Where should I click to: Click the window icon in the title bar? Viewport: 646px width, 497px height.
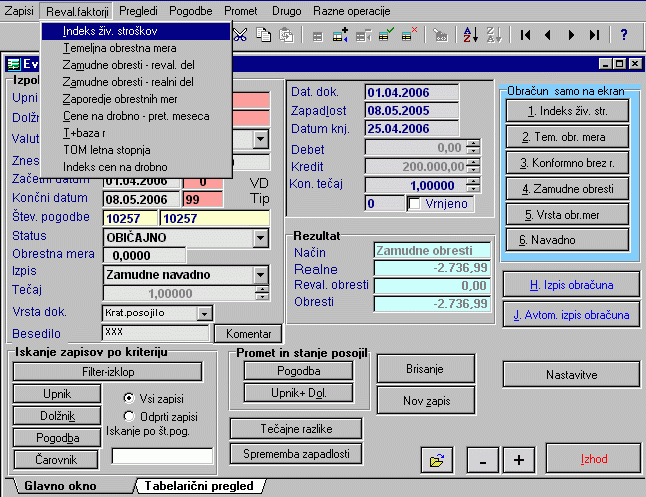[14, 64]
